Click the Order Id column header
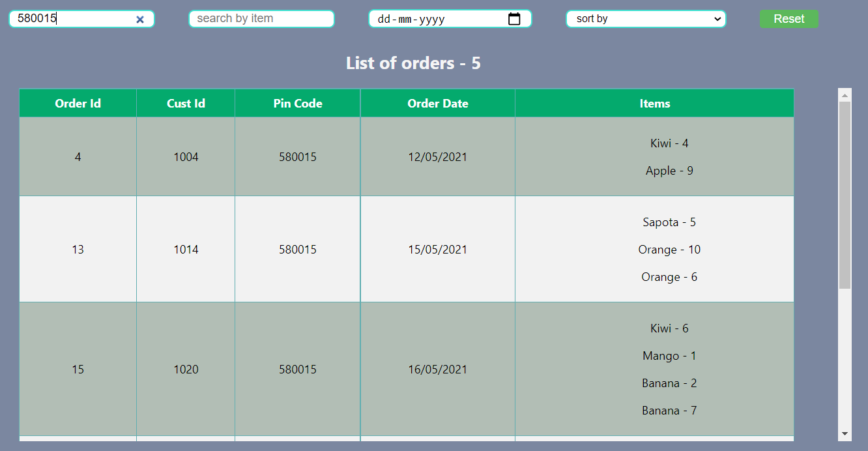868x451 pixels. [78, 103]
